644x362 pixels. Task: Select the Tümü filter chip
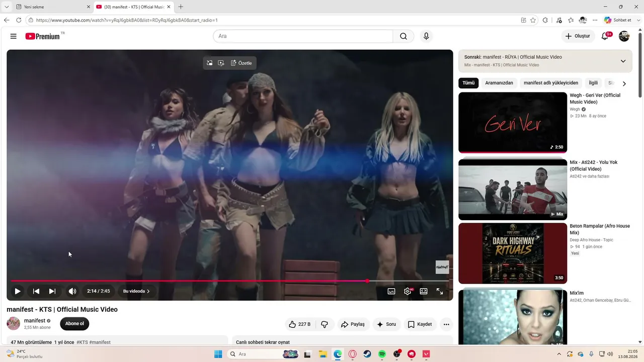tap(468, 83)
